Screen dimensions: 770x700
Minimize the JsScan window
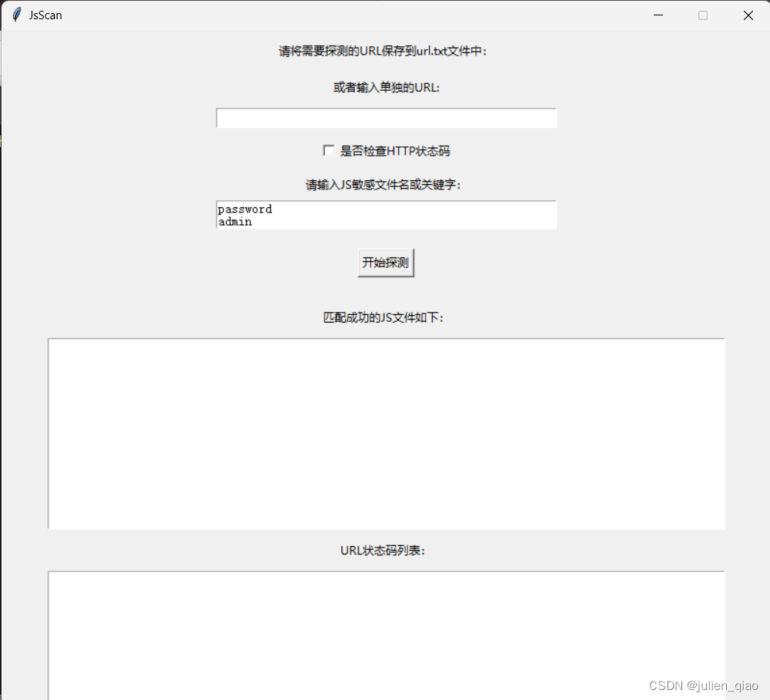(658, 15)
